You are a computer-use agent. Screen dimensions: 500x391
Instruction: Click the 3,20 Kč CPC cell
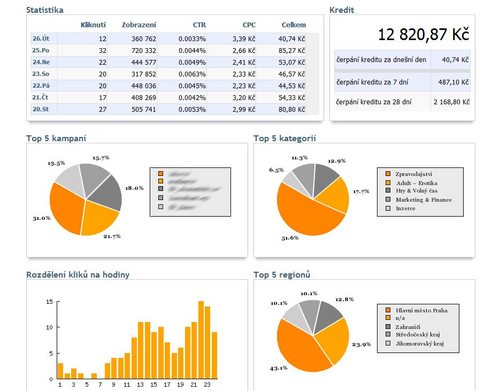tap(244, 98)
